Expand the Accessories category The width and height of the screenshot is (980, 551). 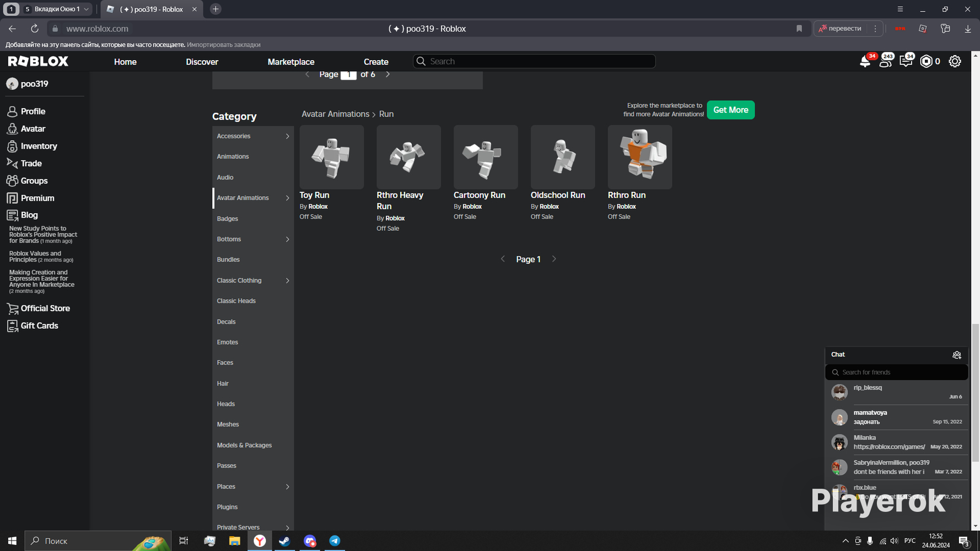(x=287, y=136)
